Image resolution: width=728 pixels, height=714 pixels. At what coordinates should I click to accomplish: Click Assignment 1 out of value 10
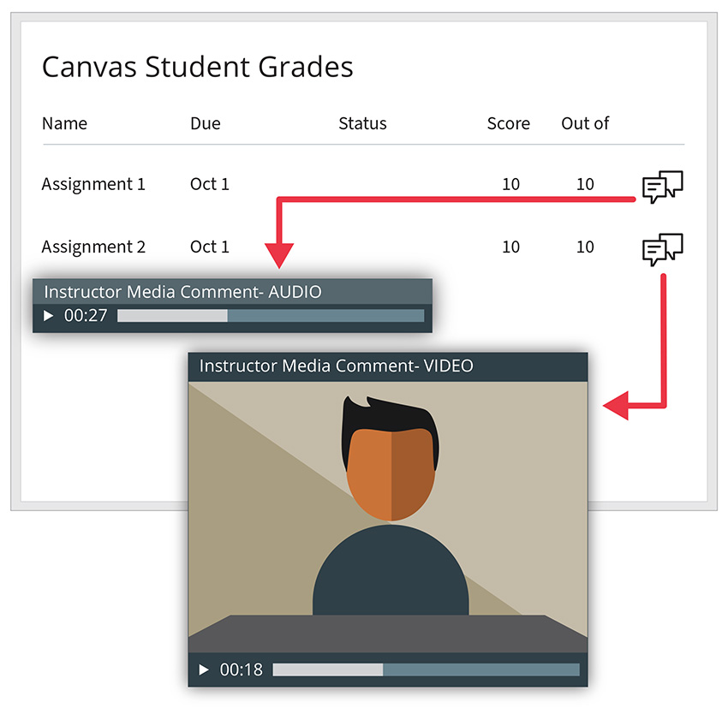click(585, 184)
